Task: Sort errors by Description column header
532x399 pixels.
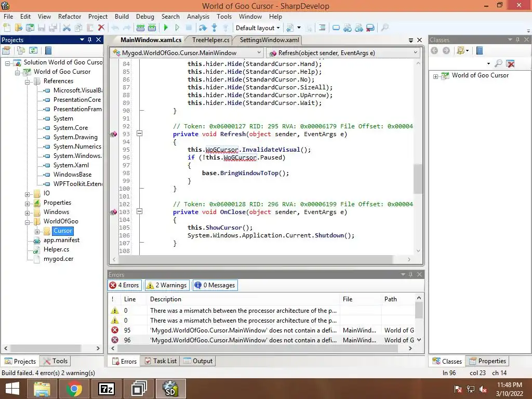Action: [244, 299]
